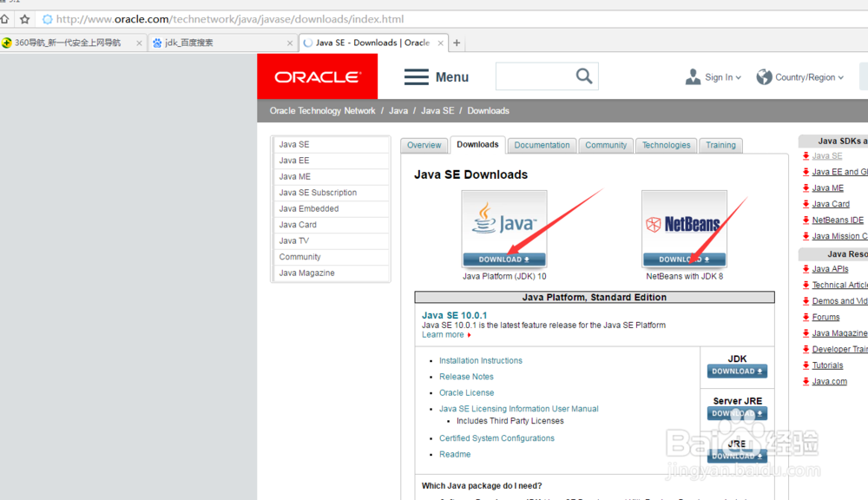Close the 360 navigation tab
Image resolution: width=868 pixels, height=500 pixels.
click(139, 43)
